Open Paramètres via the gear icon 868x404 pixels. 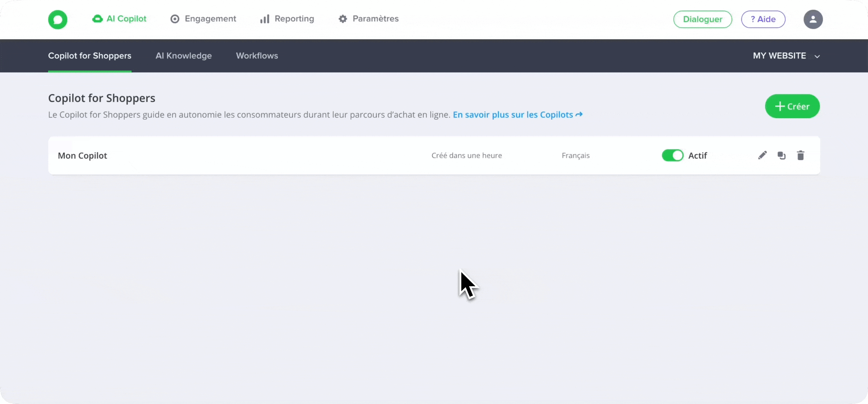[x=342, y=19]
